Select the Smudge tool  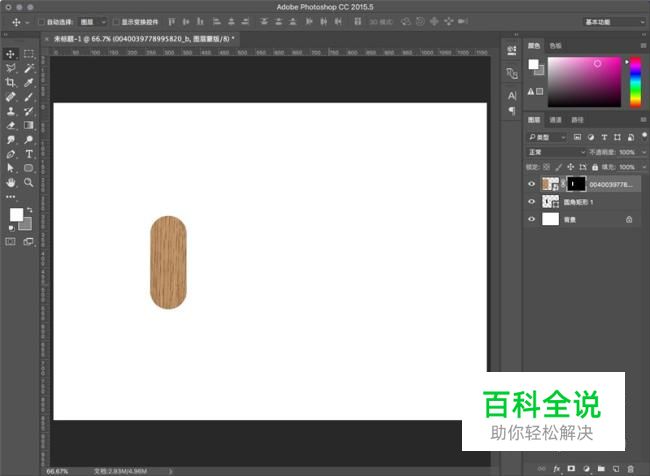pyautogui.click(x=10, y=140)
